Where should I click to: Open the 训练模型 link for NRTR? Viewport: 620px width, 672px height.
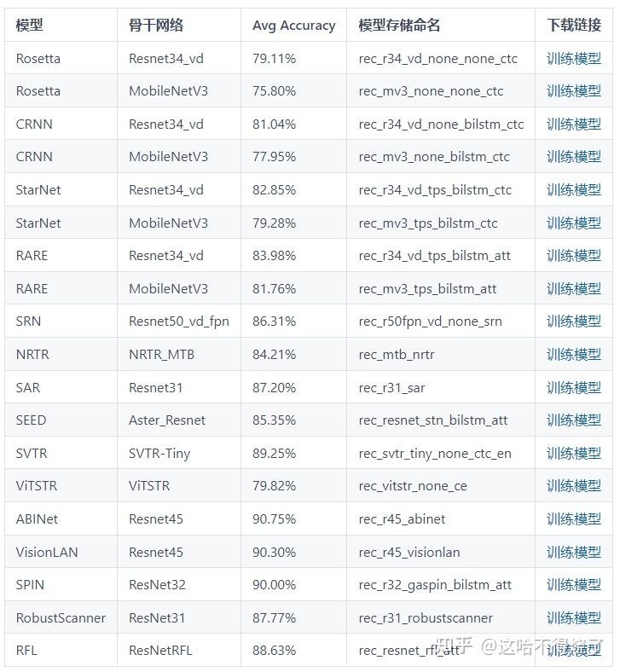click(x=573, y=354)
